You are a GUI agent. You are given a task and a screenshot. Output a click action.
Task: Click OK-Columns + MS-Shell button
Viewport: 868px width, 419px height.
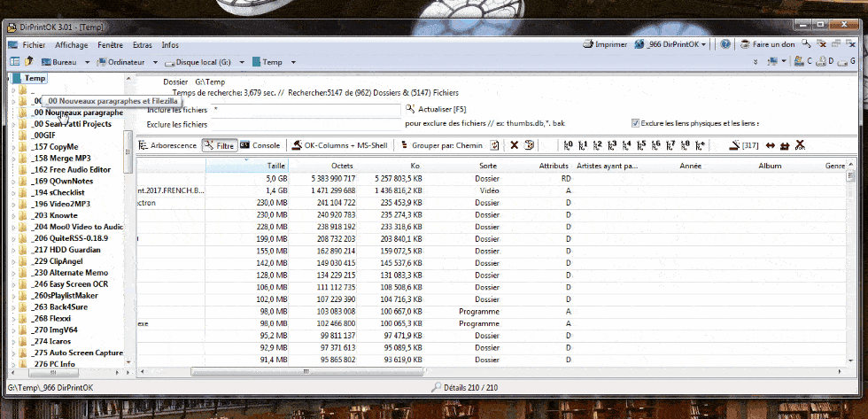pyautogui.click(x=340, y=145)
